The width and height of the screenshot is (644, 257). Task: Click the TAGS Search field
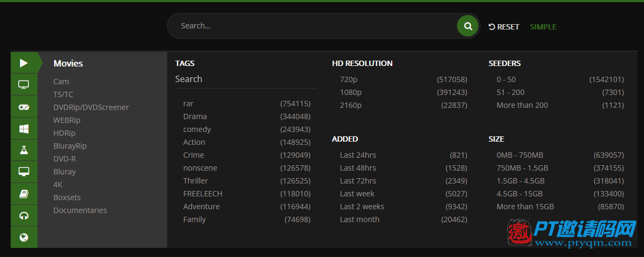click(x=245, y=79)
